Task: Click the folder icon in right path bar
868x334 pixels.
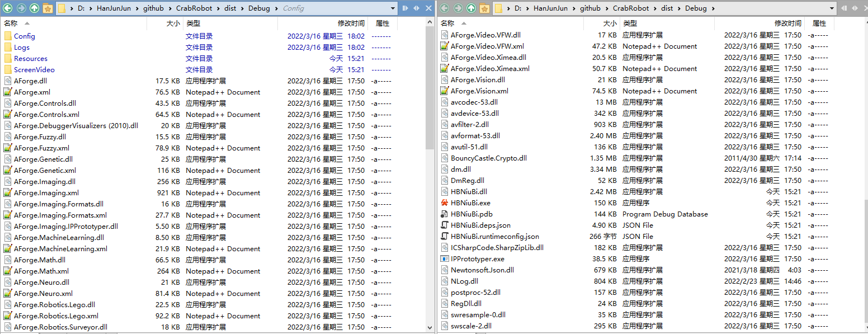Action: point(499,8)
